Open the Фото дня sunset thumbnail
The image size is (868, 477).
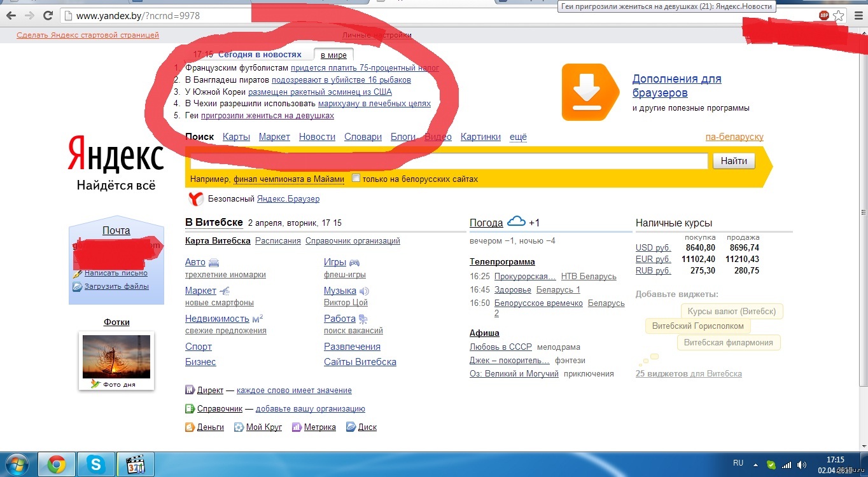pos(116,357)
